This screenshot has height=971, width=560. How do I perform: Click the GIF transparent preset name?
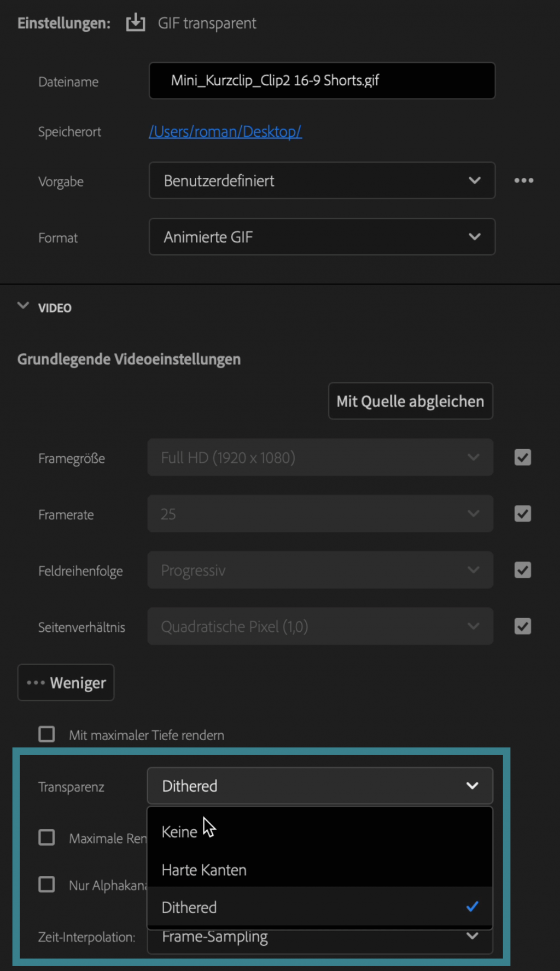point(207,24)
